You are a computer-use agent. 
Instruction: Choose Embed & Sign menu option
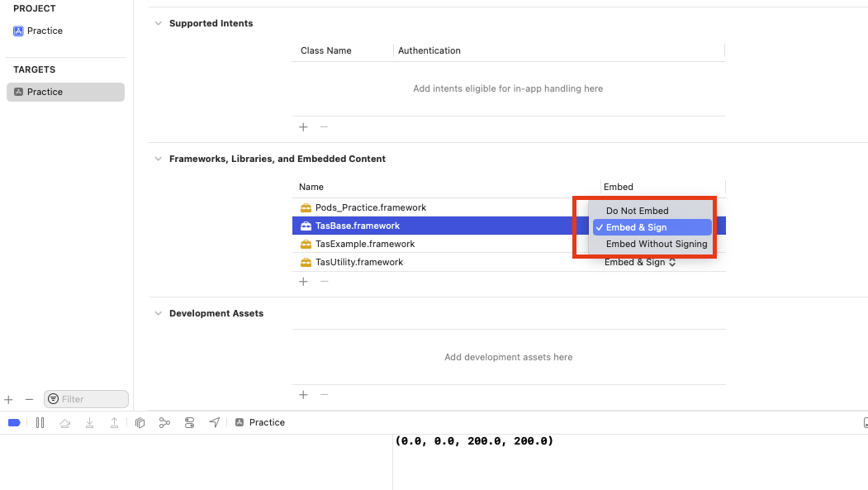(652, 227)
